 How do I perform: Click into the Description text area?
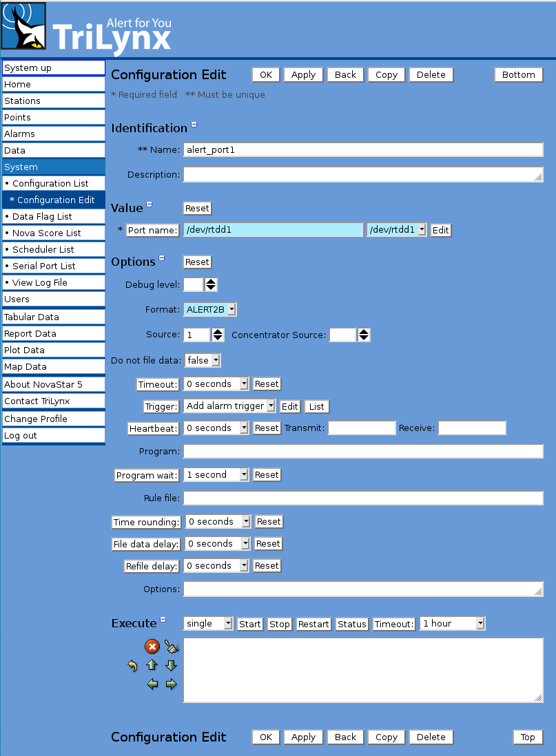coord(363,174)
